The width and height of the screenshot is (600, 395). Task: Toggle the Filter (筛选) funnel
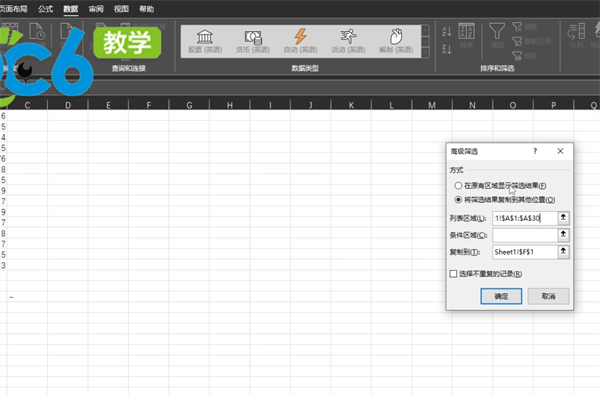pos(497,36)
